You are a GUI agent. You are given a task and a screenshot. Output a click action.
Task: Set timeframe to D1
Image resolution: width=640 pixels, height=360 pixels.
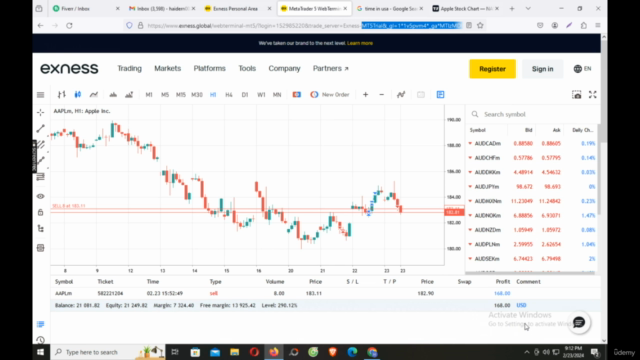pyautogui.click(x=245, y=95)
